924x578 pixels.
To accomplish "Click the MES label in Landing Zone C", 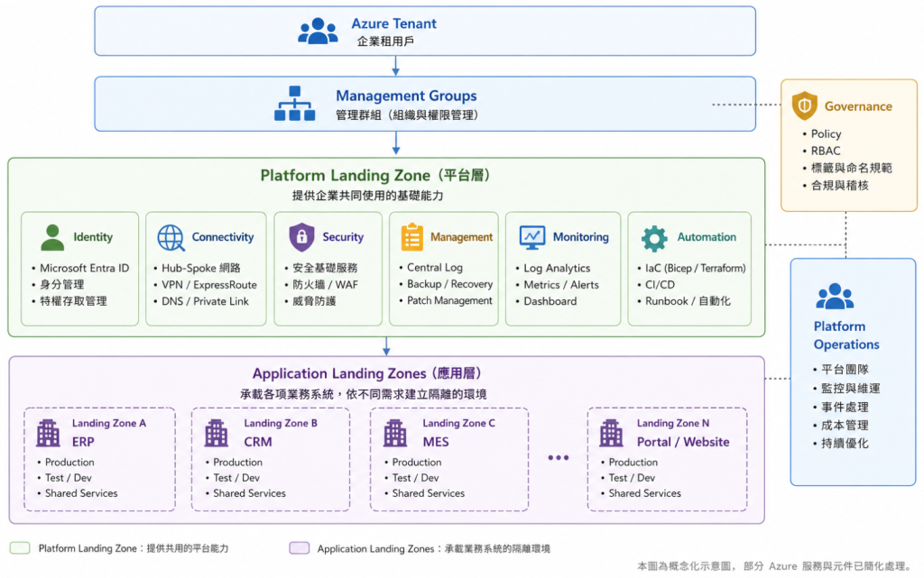I will 436,442.
